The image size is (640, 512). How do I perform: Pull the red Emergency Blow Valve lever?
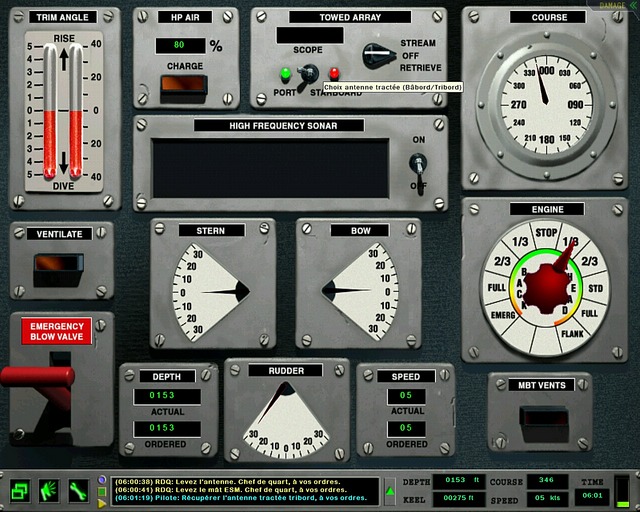[x=38, y=376]
